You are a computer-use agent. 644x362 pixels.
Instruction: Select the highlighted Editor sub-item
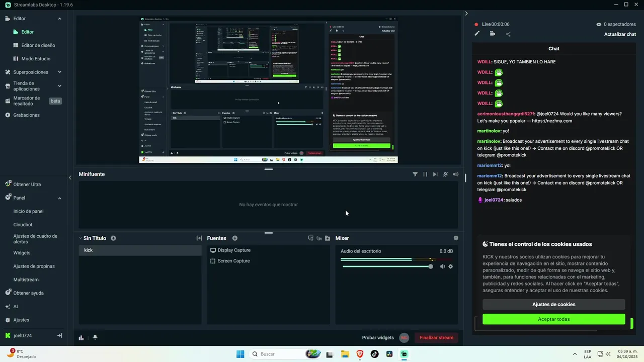27,32
